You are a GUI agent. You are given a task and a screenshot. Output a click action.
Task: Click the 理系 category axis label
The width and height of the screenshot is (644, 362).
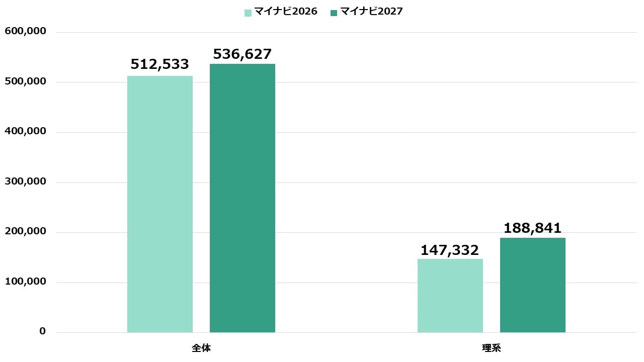coord(492,348)
